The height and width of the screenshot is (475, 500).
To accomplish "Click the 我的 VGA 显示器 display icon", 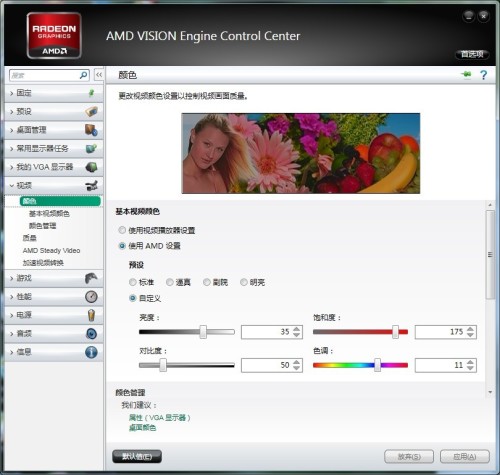I will click(91, 167).
